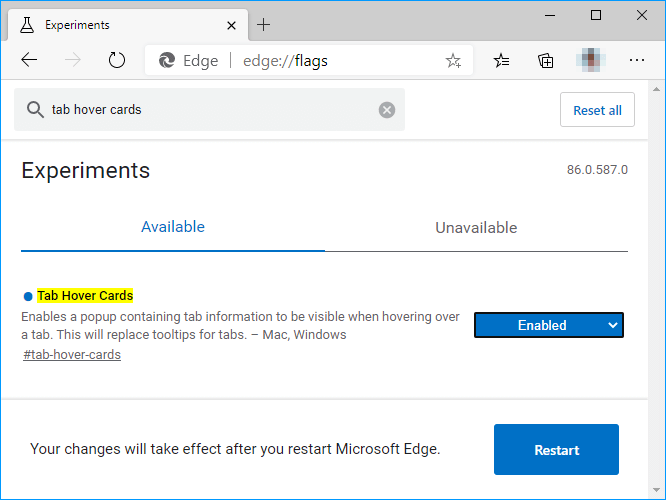
Task: Open a new tab with plus button
Action: (263, 25)
